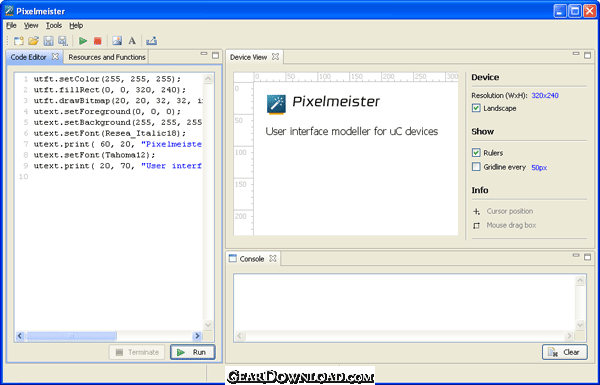Viewport: 600px width, 385px height.
Task: Click code line utext.setFont(Tahoma12)
Action: click(95, 155)
